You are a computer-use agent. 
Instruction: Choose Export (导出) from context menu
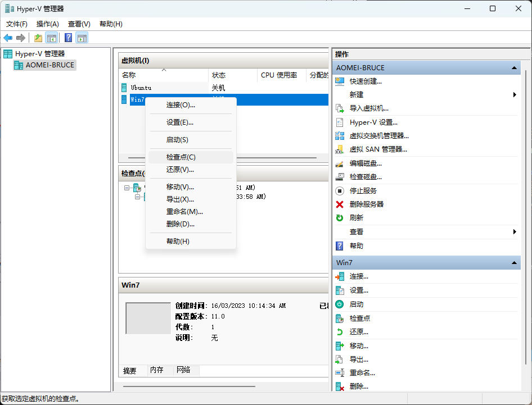[x=180, y=199]
